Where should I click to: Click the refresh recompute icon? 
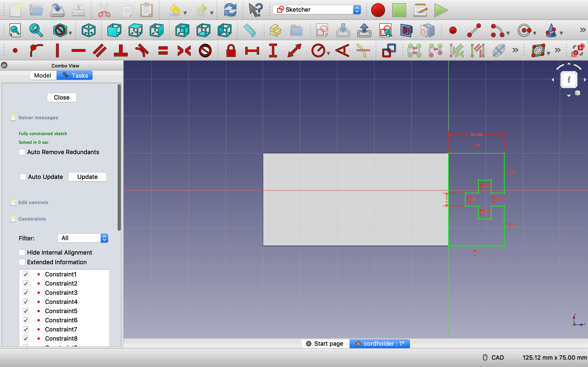coord(230,10)
